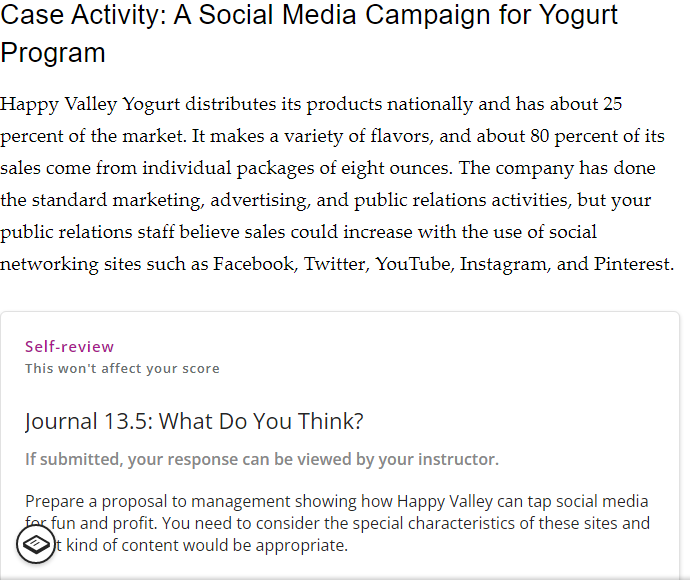Click the number 25 in the first line
The height and width of the screenshot is (586, 690).
(x=613, y=104)
